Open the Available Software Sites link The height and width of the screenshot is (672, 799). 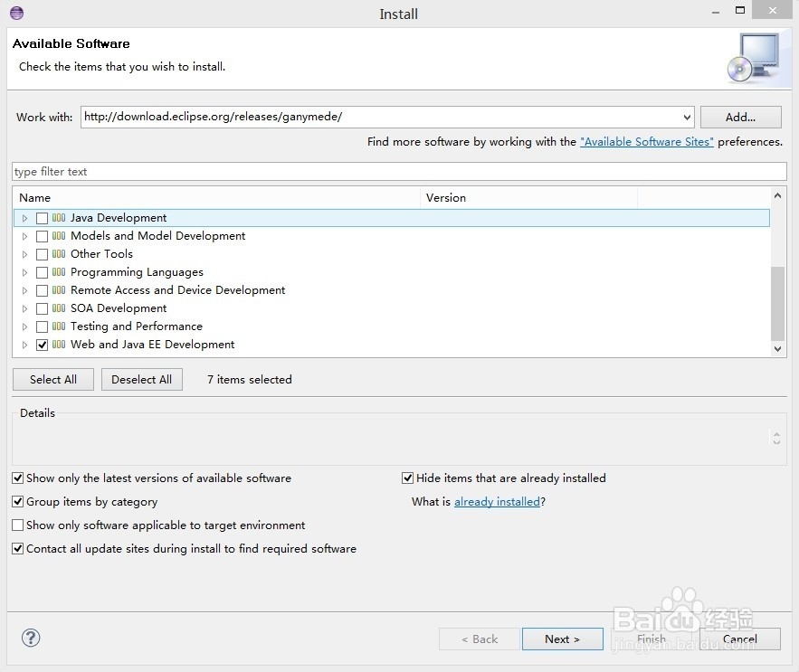pyautogui.click(x=646, y=142)
